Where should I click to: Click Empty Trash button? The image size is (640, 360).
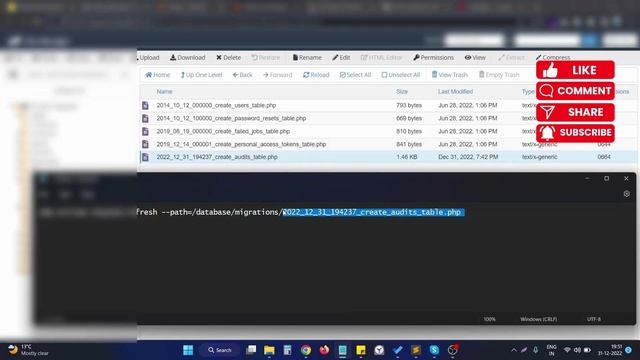pos(499,75)
